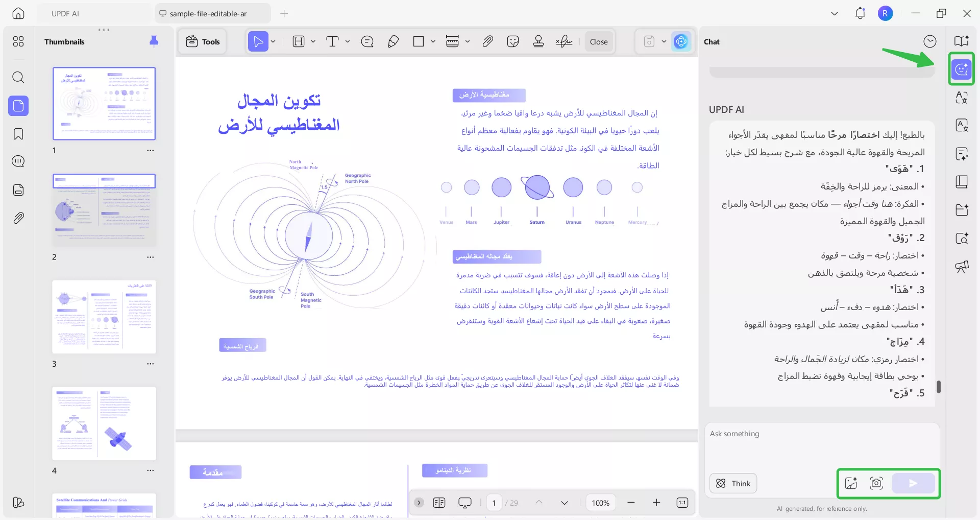Click the Close button in the toolbar
Viewport: 980px width, 520px height.
pos(598,41)
